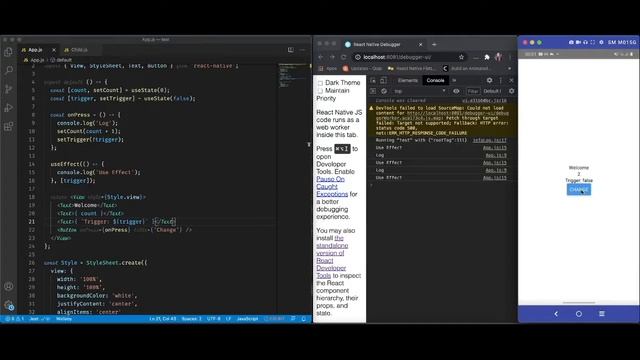Open a new browser tab with plus button
The height and width of the screenshot is (360, 640).
click(x=434, y=44)
